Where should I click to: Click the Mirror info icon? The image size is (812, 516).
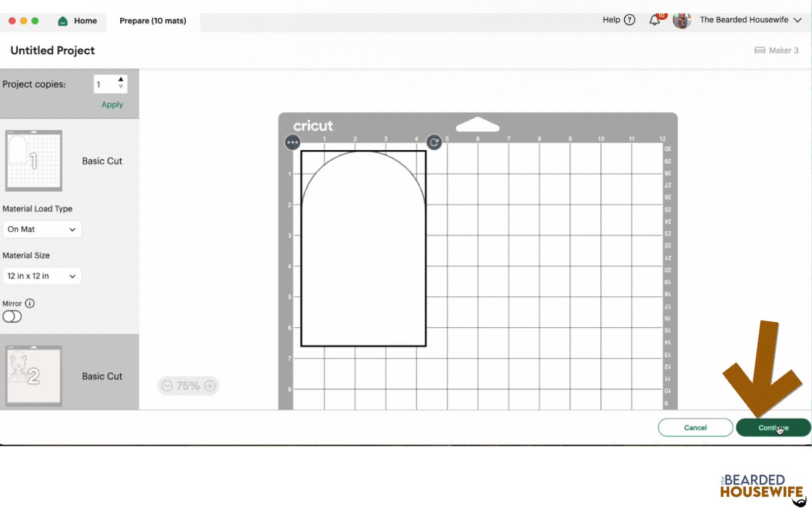pyautogui.click(x=30, y=303)
